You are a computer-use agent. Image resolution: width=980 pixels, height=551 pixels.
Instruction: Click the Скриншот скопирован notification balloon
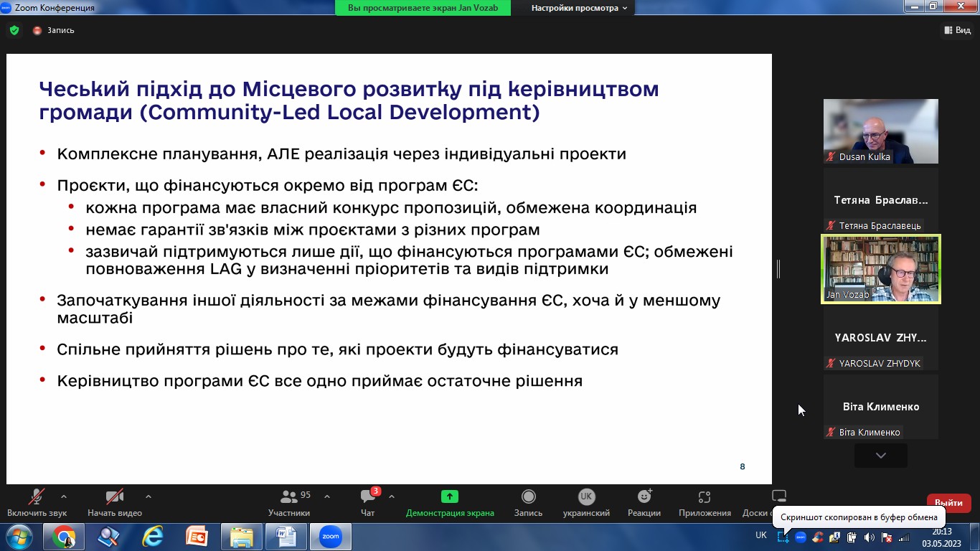click(859, 517)
